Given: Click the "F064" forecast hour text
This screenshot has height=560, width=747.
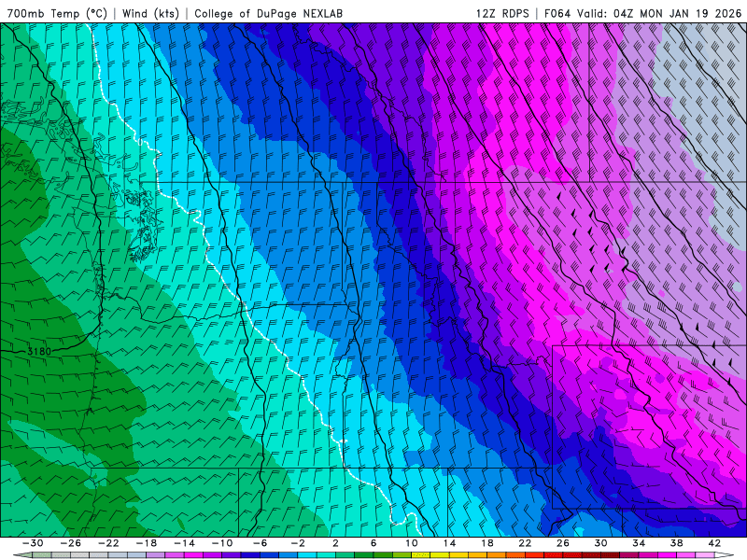Looking at the screenshot, I should coord(557,13).
